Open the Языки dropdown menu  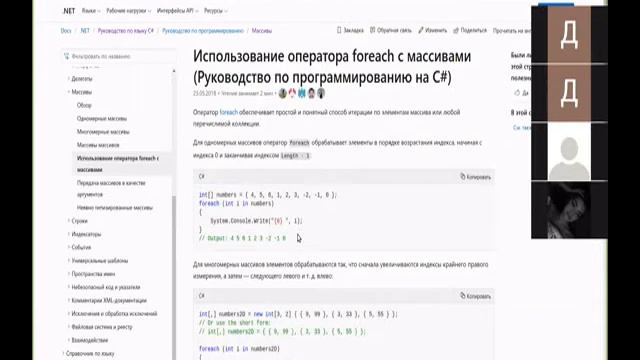point(91,11)
